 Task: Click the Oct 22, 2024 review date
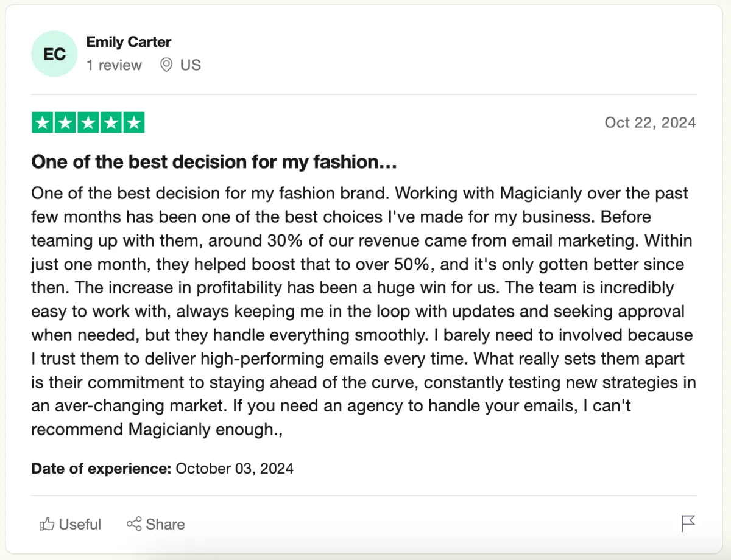pyautogui.click(x=650, y=122)
